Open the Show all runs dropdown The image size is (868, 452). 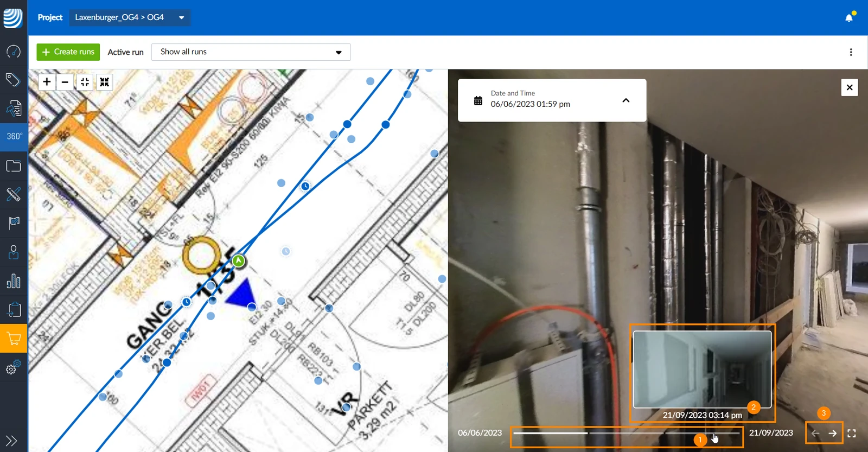pyautogui.click(x=251, y=52)
